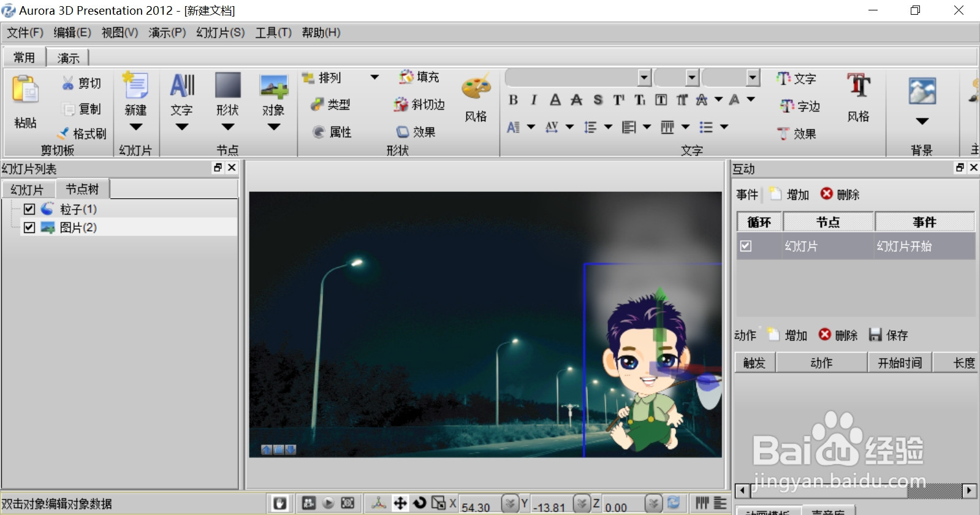The width and height of the screenshot is (980, 515).
Task: Open the 工具(T) menu
Action: coord(273,32)
